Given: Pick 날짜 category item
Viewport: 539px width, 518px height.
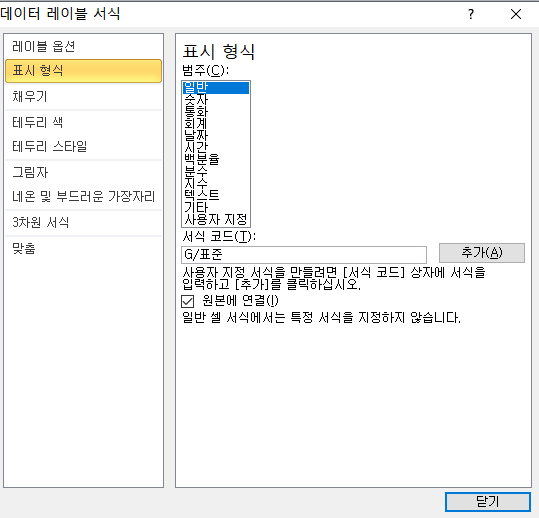Looking at the screenshot, I should [216, 135].
